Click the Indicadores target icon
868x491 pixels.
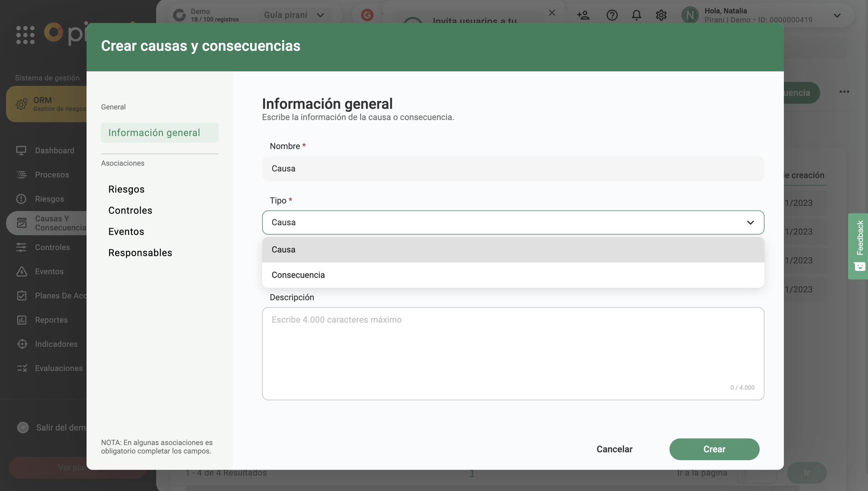coord(22,344)
